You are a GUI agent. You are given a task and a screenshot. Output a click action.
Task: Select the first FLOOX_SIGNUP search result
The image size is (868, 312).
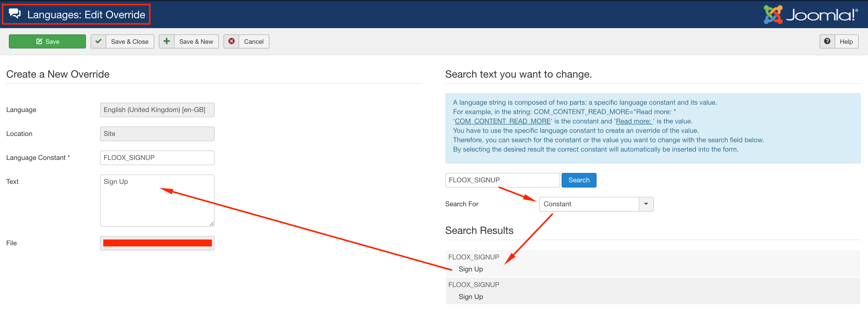pyautogui.click(x=473, y=257)
